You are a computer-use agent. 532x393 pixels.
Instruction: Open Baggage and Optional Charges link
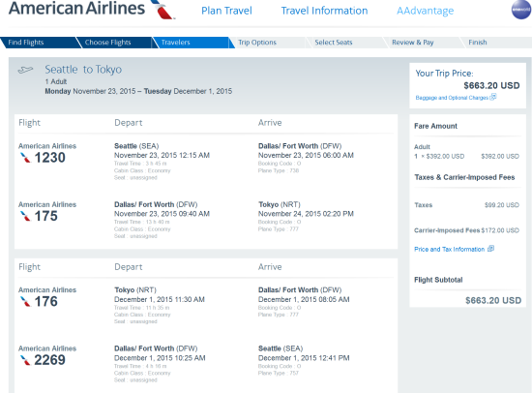pyautogui.click(x=452, y=98)
